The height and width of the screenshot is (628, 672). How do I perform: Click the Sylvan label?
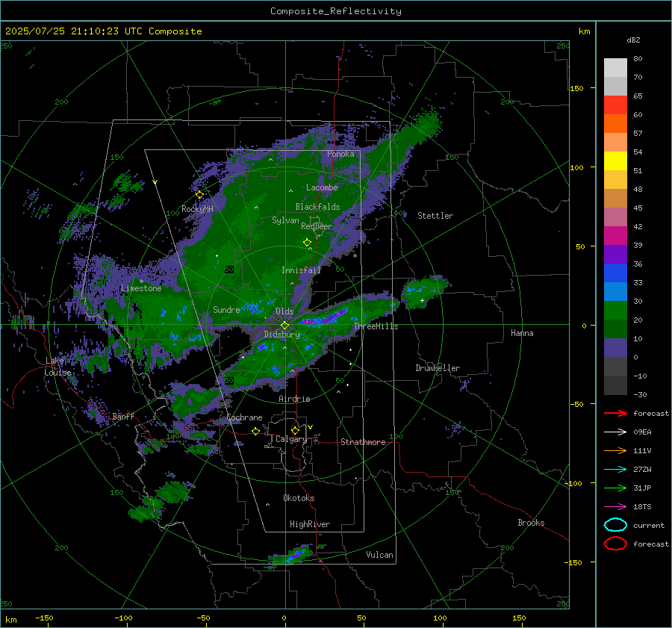point(285,220)
